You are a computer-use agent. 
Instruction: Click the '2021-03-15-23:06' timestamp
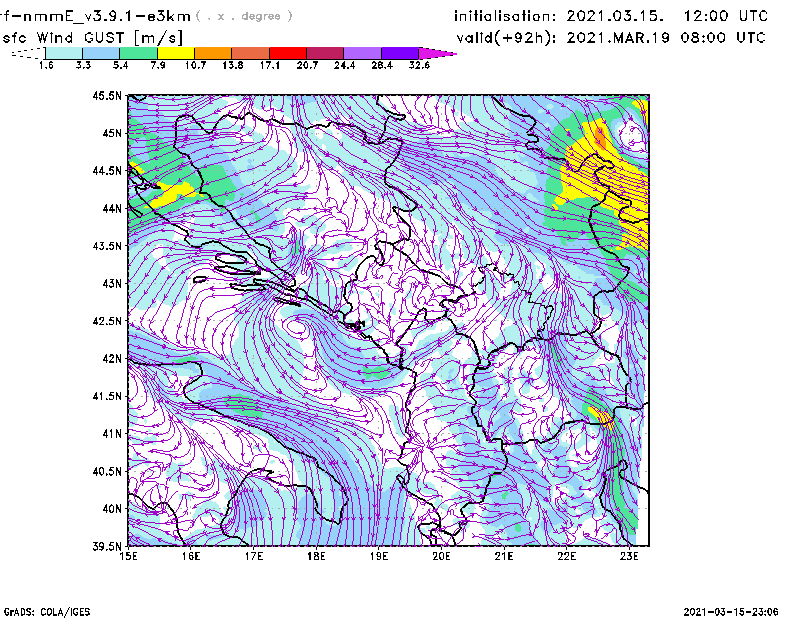(731, 612)
